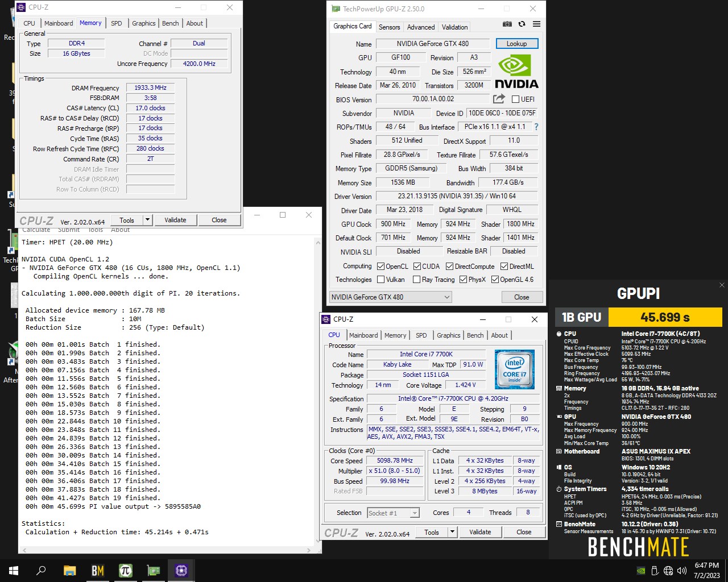Toggle the Vulkan checkbox
728x582 pixels.
pos(381,279)
